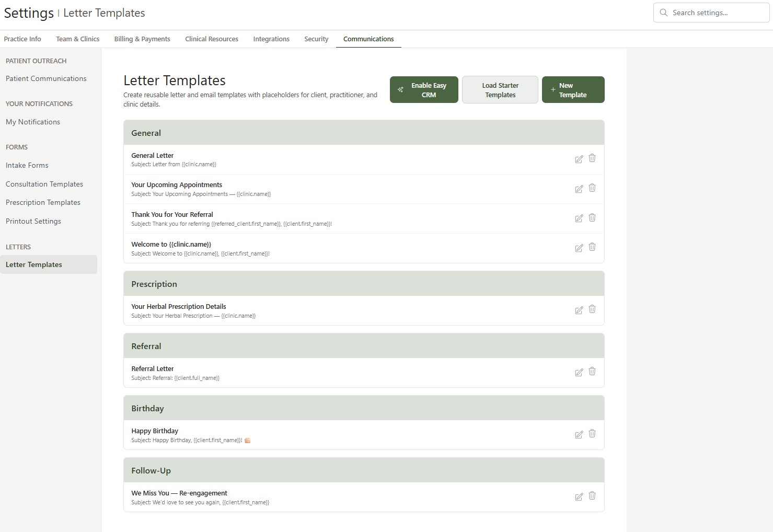Switch to the Security tab

tap(316, 39)
